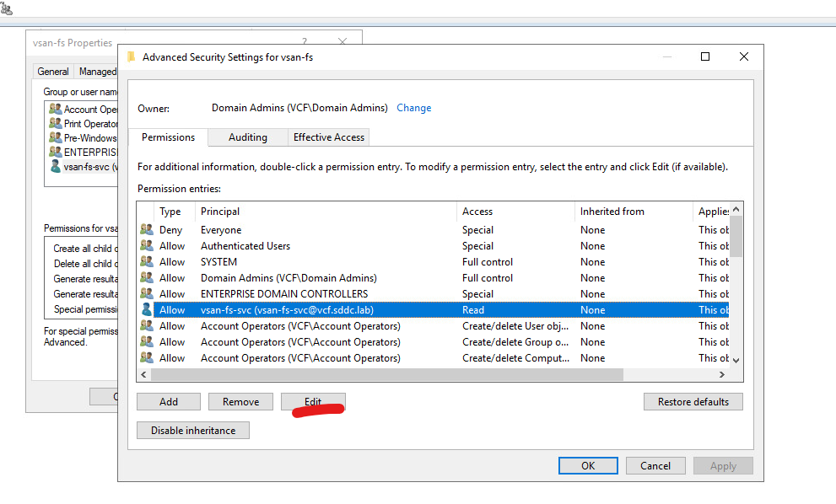
Task: Click the group icon for Authenticated Users row
Action: pyautogui.click(x=147, y=246)
